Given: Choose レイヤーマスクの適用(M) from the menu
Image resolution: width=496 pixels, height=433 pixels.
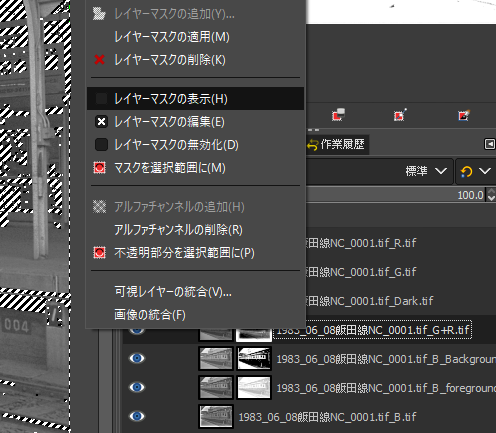Looking at the screenshot, I should (195, 37).
